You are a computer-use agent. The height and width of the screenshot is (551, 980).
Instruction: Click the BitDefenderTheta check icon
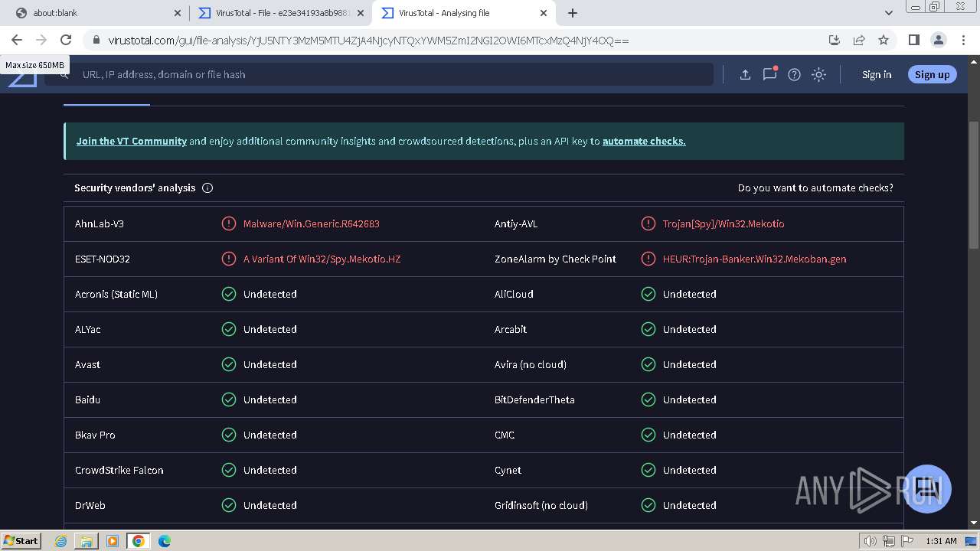click(648, 399)
